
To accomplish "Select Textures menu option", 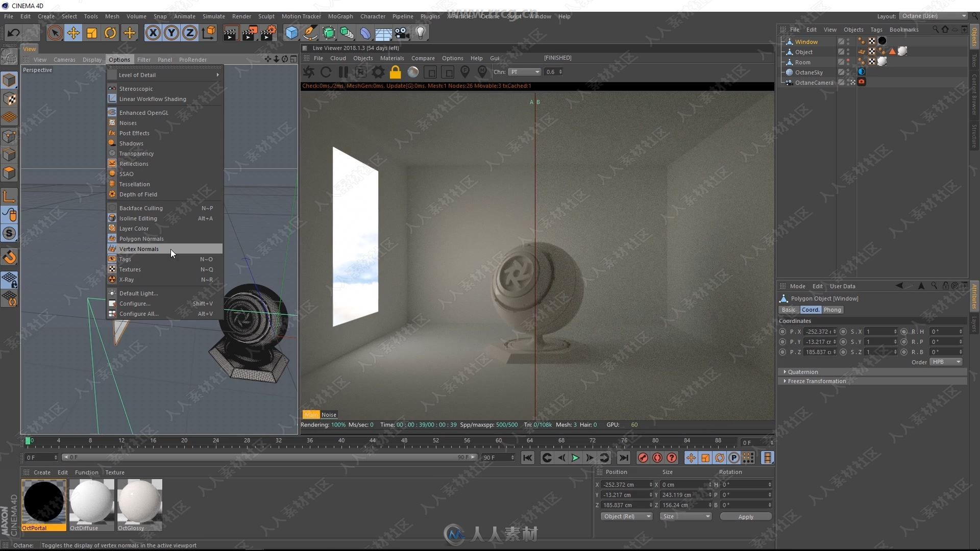I will [131, 269].
